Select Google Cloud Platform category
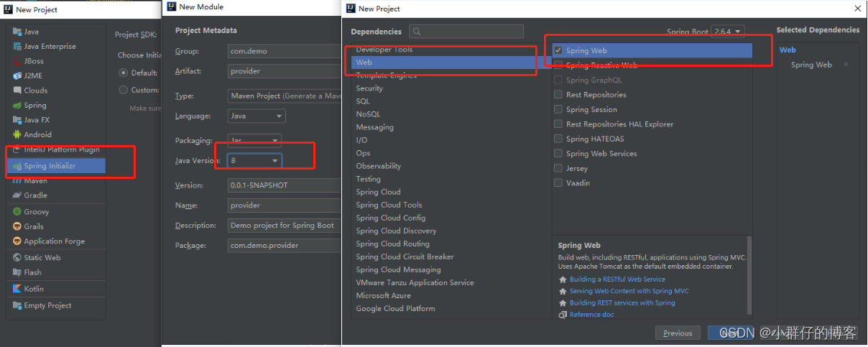This screenshot has width=868, height=347. tap(395, 308)
